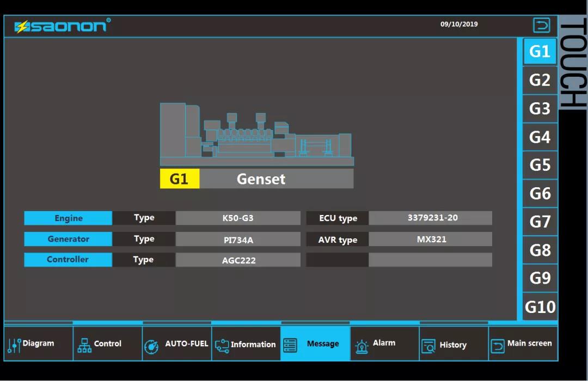588x381 pixels.
Task: Select the Generator category button
Action: click(x=68, y=239)
